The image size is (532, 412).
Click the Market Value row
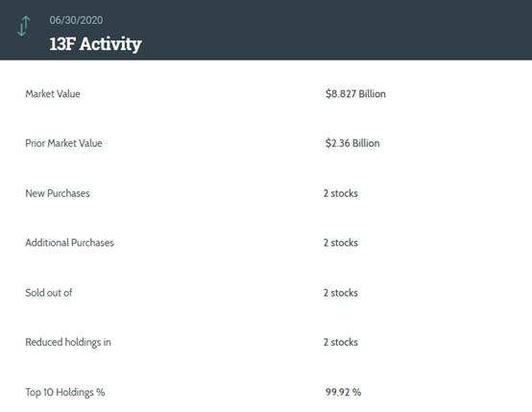tap(266, 94)
